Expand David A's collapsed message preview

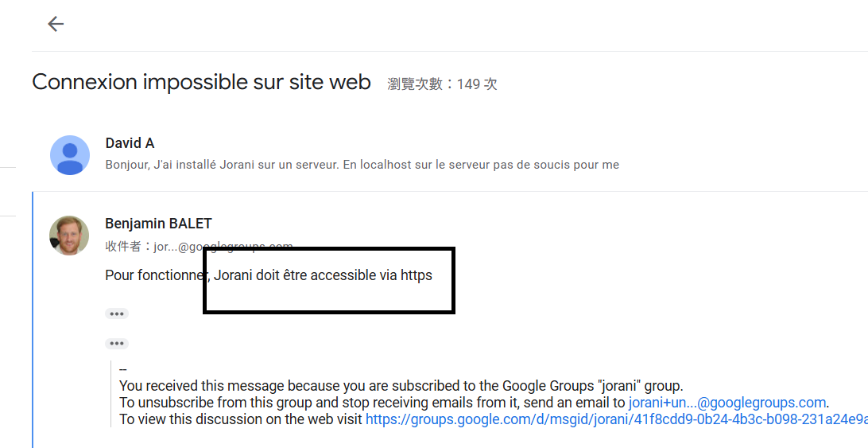coord(362,165)
